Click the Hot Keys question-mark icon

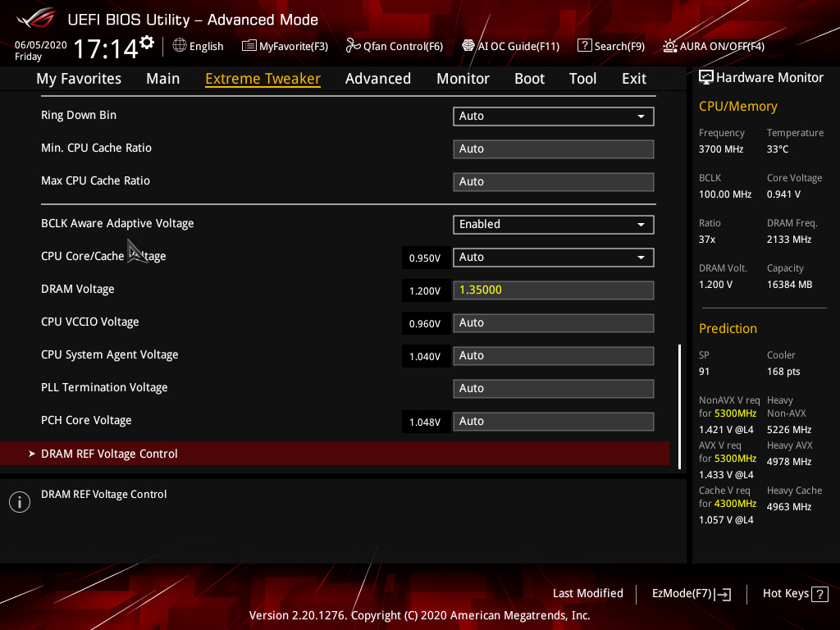click(x=819, y=594)
